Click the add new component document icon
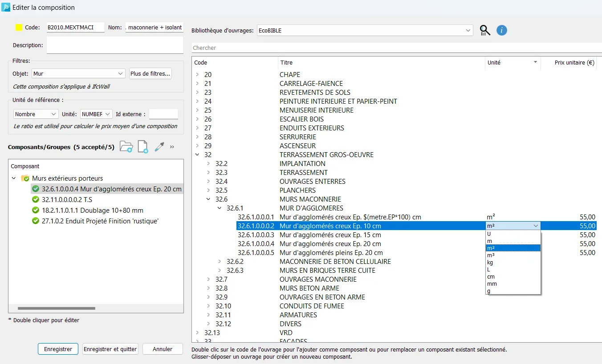The image size is (602, 364). (142, 147)
